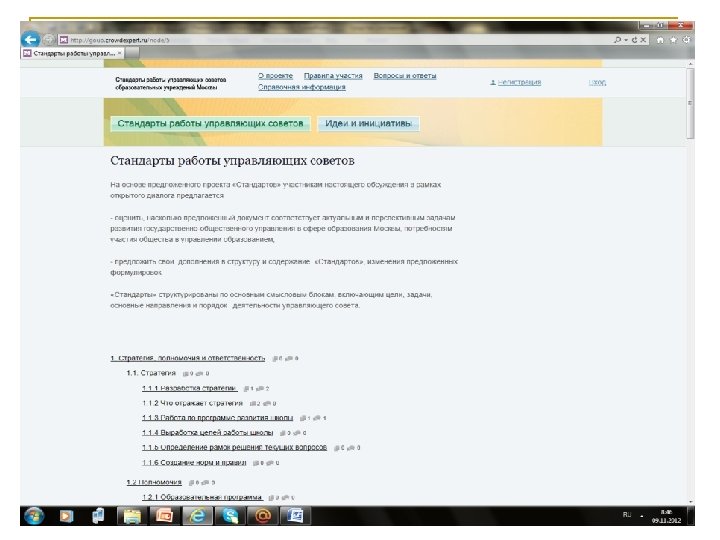Open '1.2.1 Образовательная программа' link
Viewport: 720px width, 540px height.
(202, 497)
